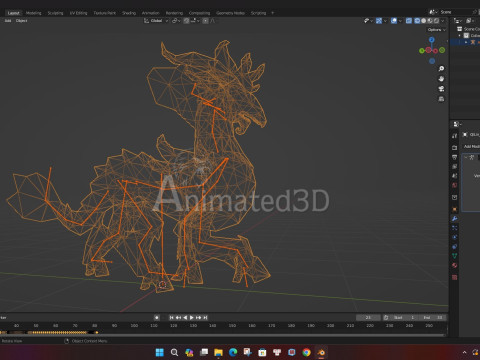Open the Tool properties tab
The image size is (480, 360).
click(x=454, y=136)
